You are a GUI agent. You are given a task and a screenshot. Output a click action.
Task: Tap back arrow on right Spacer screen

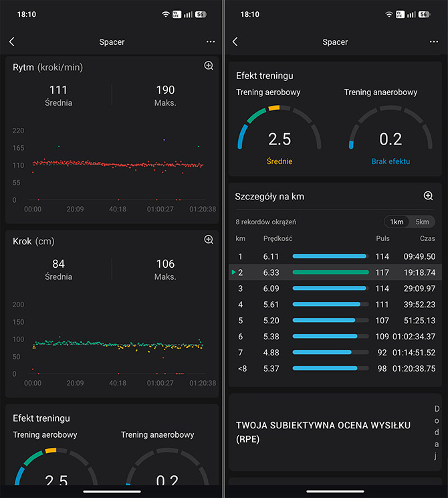(x=235, y=41)
